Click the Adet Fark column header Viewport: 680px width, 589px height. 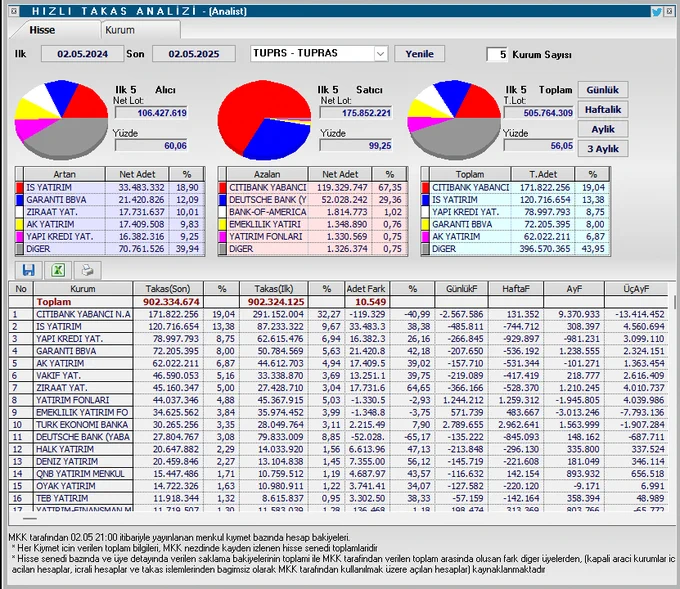[366, 288]
